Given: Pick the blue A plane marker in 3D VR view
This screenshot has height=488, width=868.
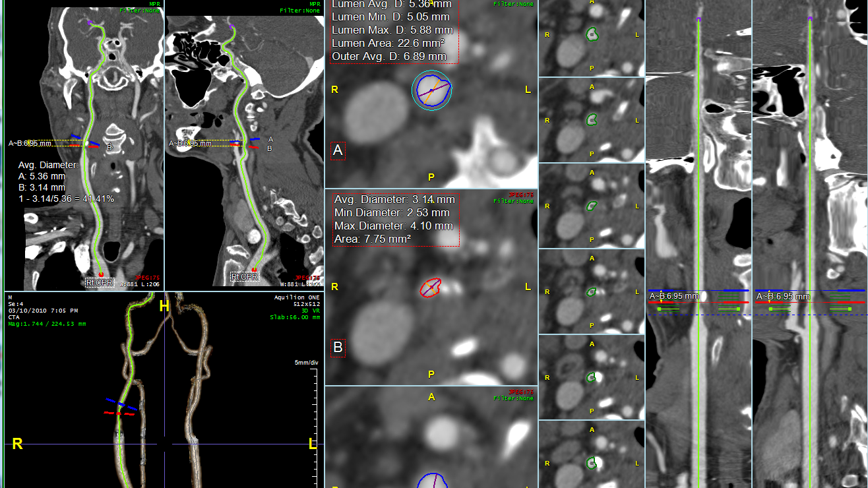Looking at the screenshot, I should click(121, 404).
